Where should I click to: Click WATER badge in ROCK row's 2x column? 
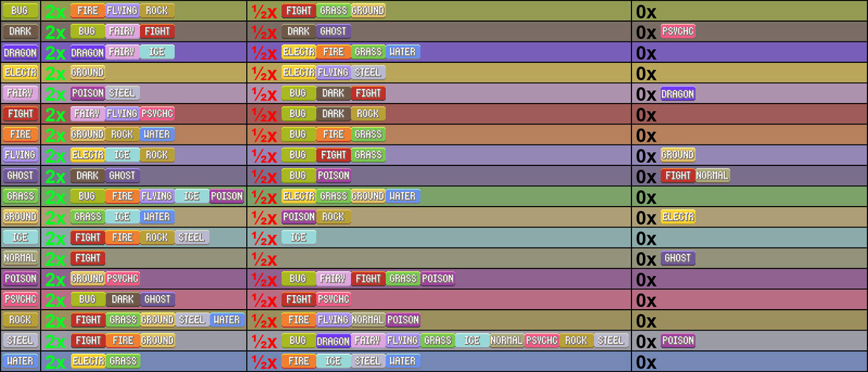click(x=226, y=320)
